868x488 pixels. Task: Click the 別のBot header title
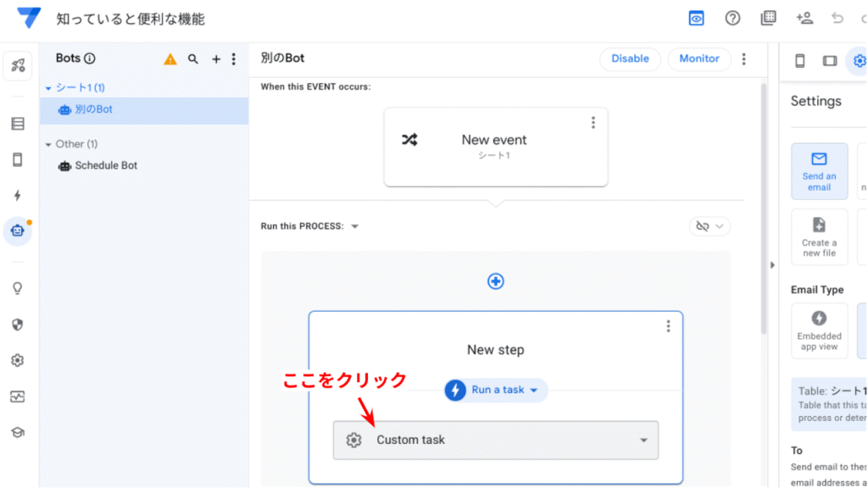click(x=282, y=58)
